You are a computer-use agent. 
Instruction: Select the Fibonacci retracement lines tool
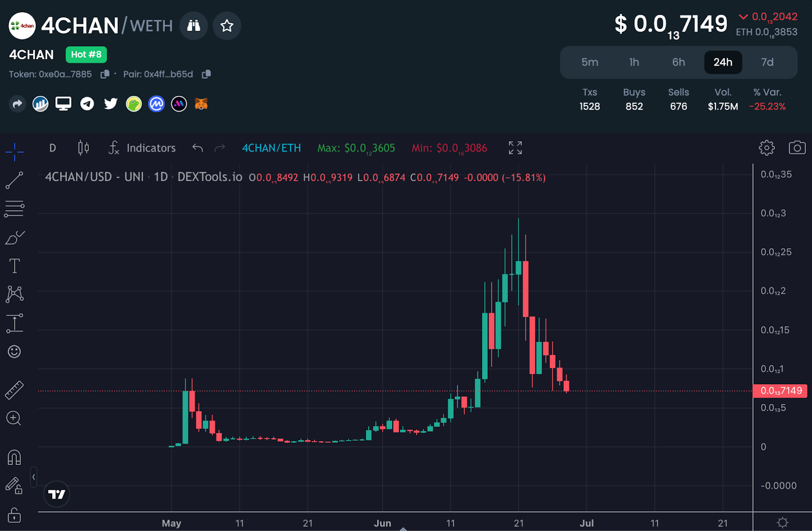(15, 209)
